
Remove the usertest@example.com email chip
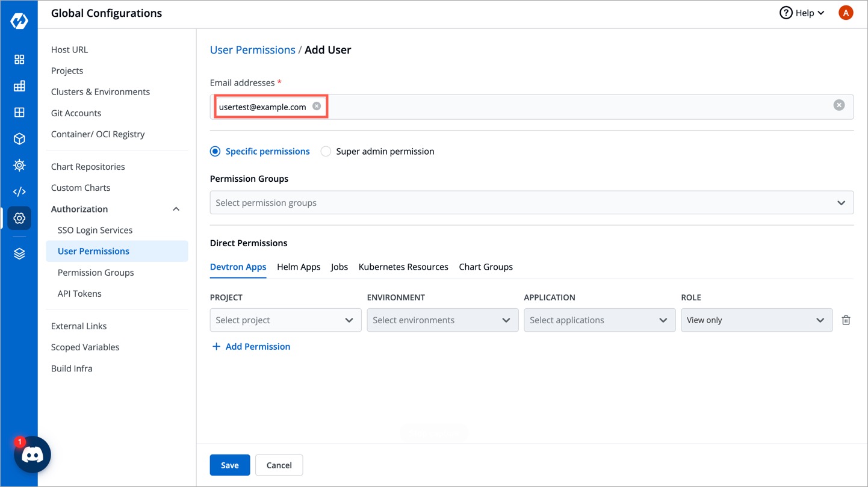pyautogui.click(x=316, y=105)
